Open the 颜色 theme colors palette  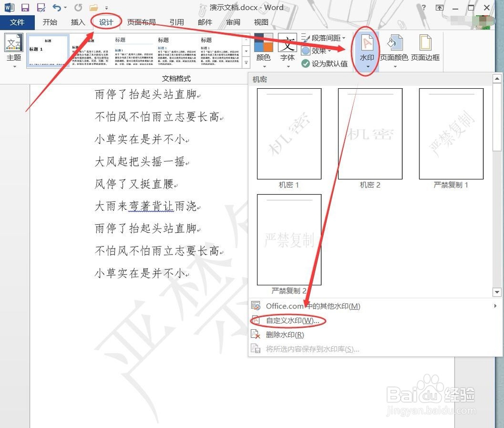[x=263, y=46]
